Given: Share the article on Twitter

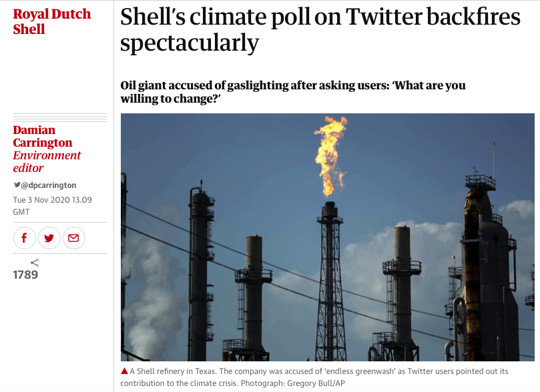Looking at the screenshot, I should coord(49,238).
